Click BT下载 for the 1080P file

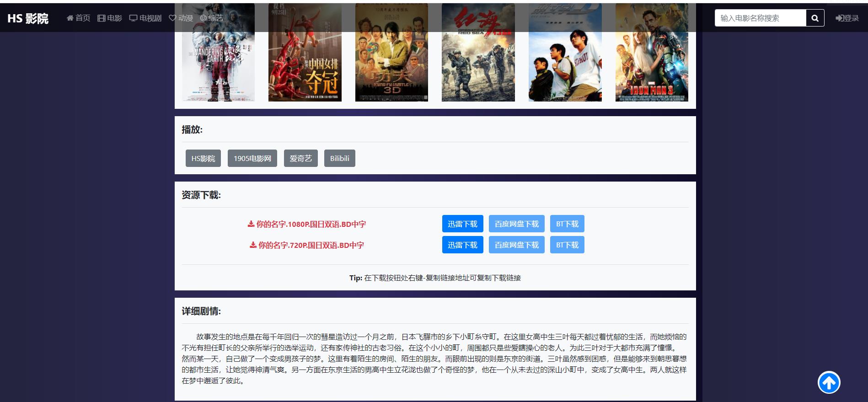(x=567, y=224)
